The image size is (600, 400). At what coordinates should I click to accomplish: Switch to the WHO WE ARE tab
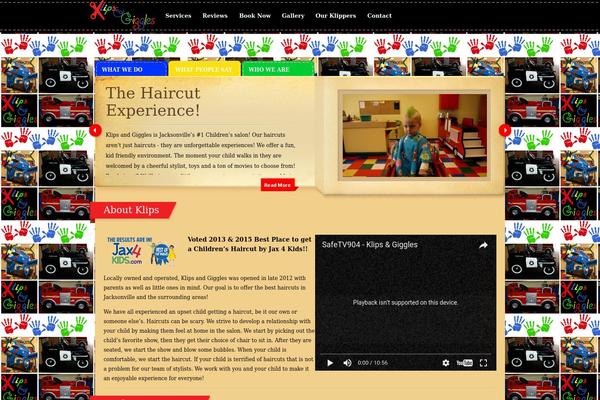[x=278, y=69]
